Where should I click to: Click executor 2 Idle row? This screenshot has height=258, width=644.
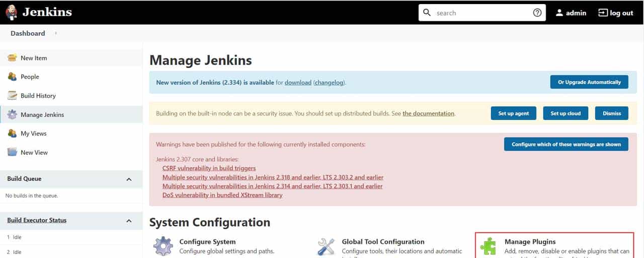(x=71, y=251)
